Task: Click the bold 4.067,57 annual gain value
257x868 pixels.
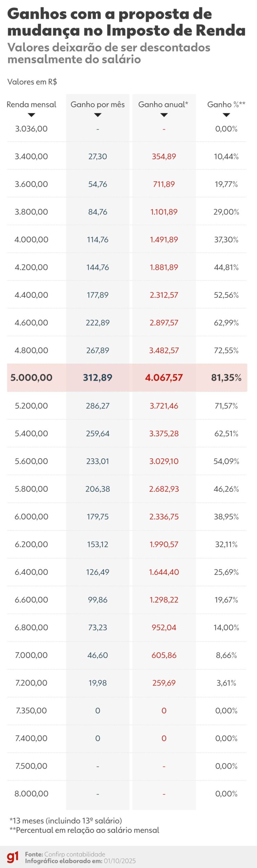Action: pyautogui.click(x=164, y=378)
